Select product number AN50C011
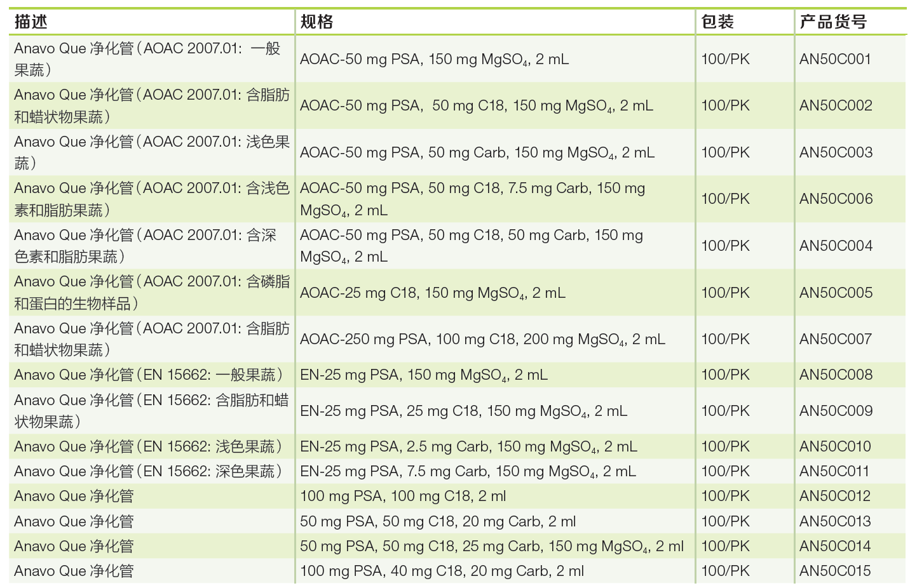 pos(834,471)
